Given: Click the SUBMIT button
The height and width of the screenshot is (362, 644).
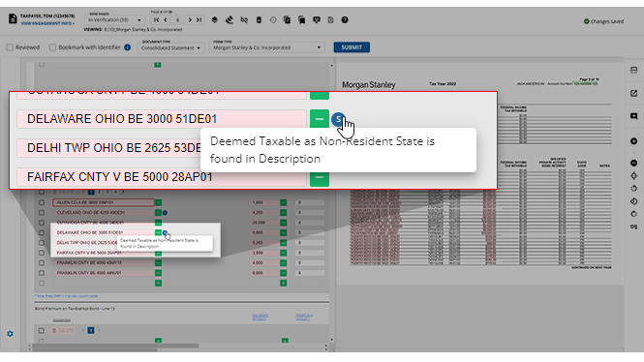Looking at the screenshot, I should click(352, 47).
